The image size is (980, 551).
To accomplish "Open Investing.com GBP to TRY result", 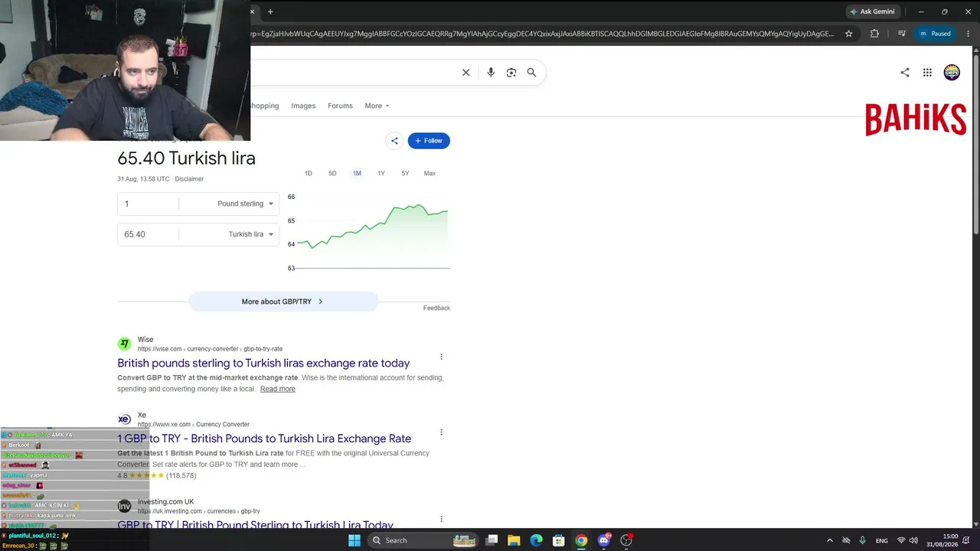I will tap(255, 524).
